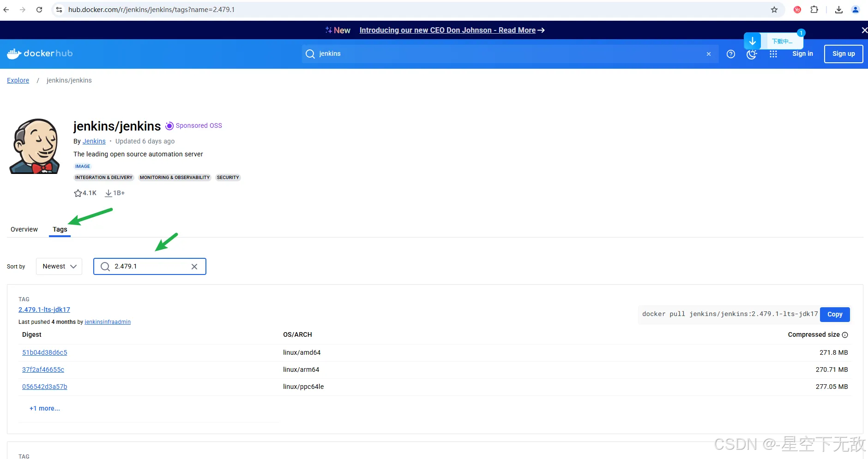Screen dimensions: 868x459
Task: Click the tag filter search magnifier
Action: 105,267
